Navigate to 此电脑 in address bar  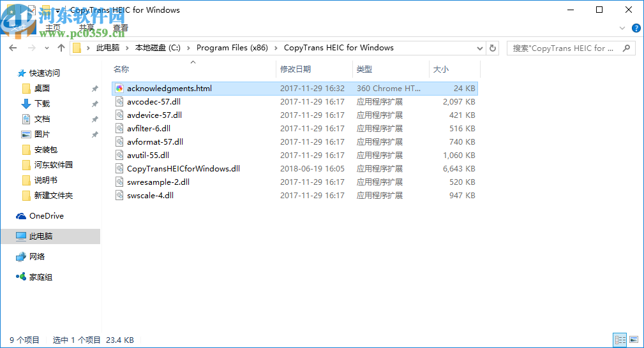(108, 48)
